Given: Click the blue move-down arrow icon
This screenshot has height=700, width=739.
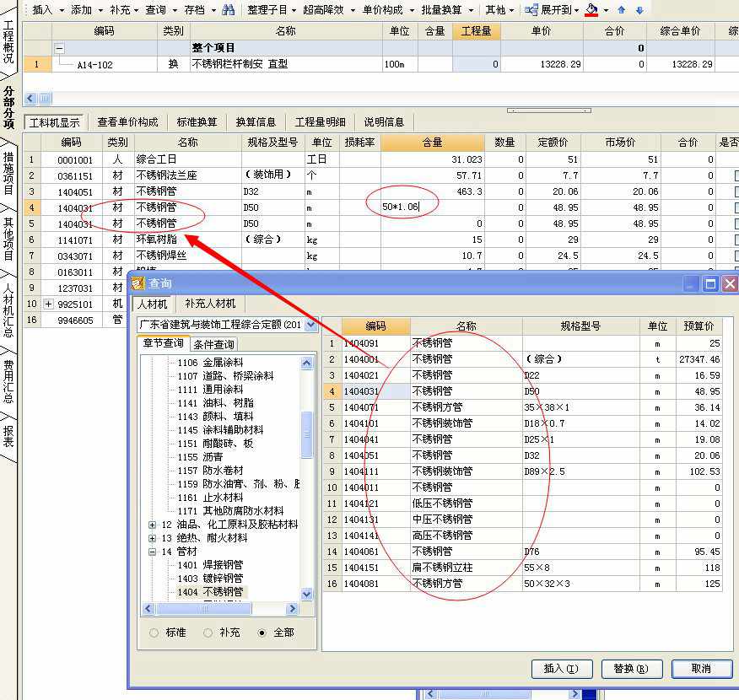Looking at the screenshot, I should coord(639,10).
